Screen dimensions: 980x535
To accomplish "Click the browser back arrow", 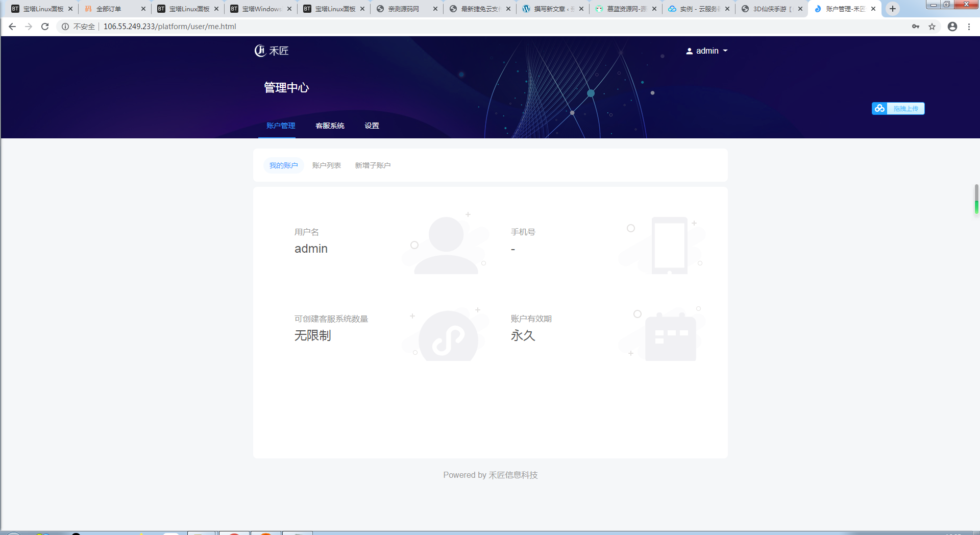I will (x=12, y=27).
